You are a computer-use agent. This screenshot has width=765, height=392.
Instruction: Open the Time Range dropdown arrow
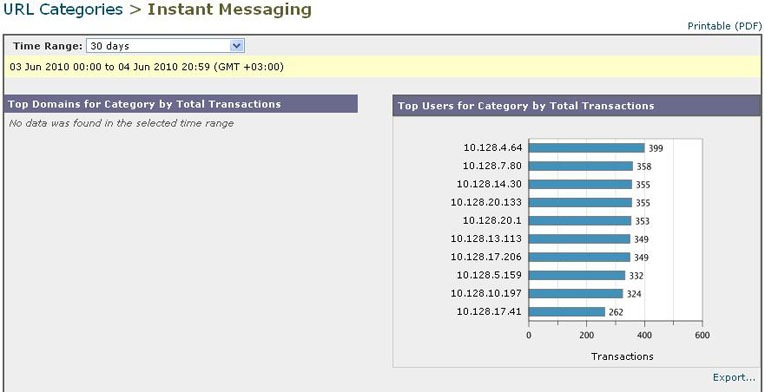tap(237, 46)
